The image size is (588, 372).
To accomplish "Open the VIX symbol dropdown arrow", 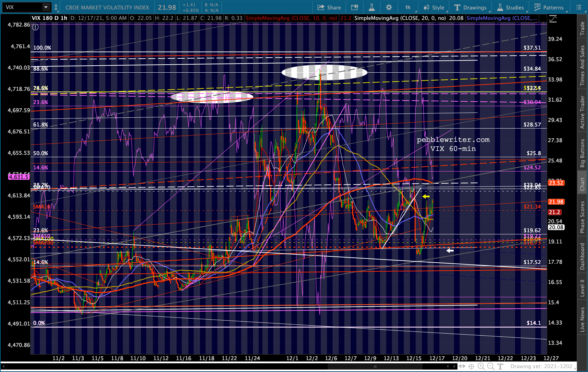I will tap(46, 7).
